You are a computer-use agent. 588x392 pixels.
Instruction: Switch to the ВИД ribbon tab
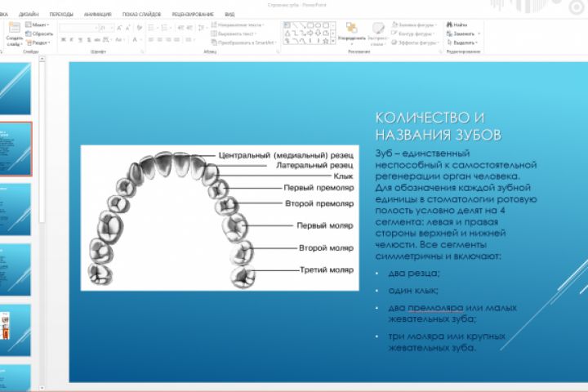tap(229, 14)
